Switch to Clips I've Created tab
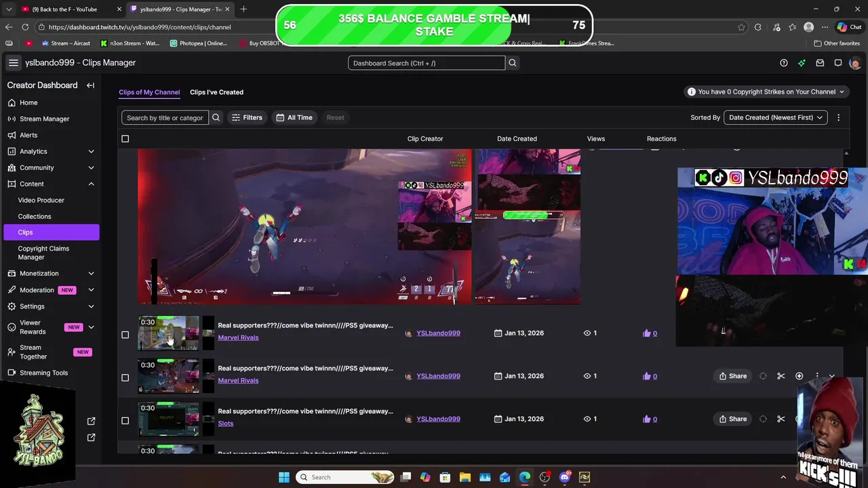This screenshot has height=488, width=868. point(216,92)
